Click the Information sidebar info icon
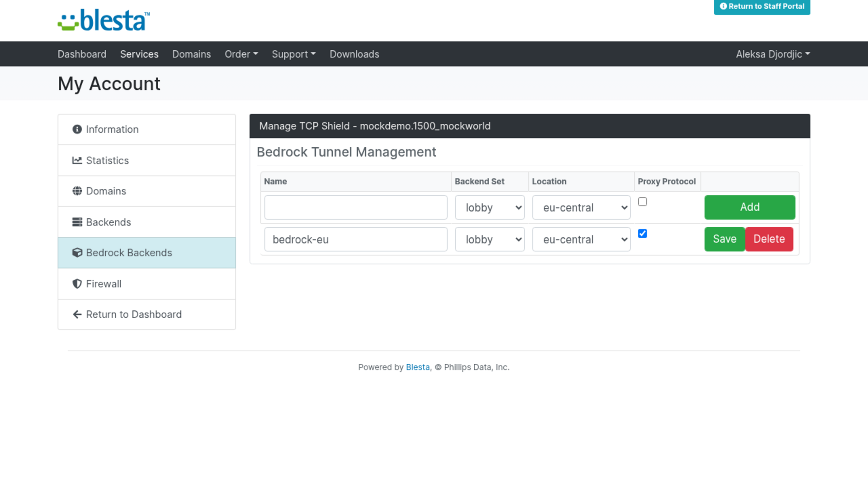868x488 pixels. [x=77, y=129]
